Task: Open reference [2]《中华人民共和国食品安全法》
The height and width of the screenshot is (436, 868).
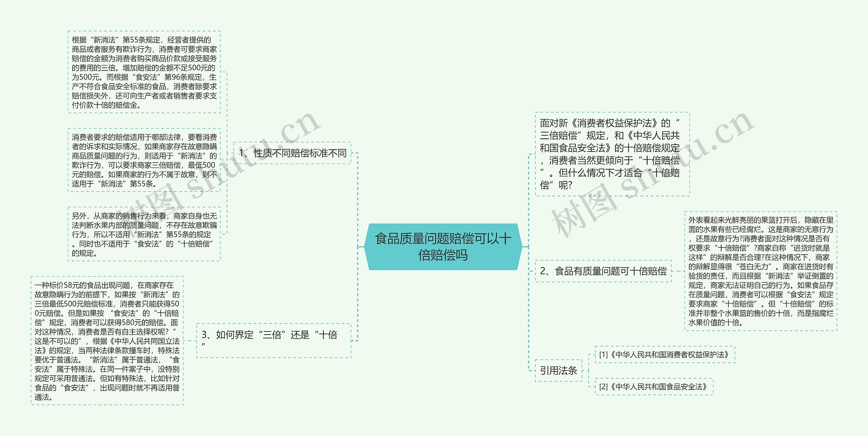Action: (x=654, y=387)
